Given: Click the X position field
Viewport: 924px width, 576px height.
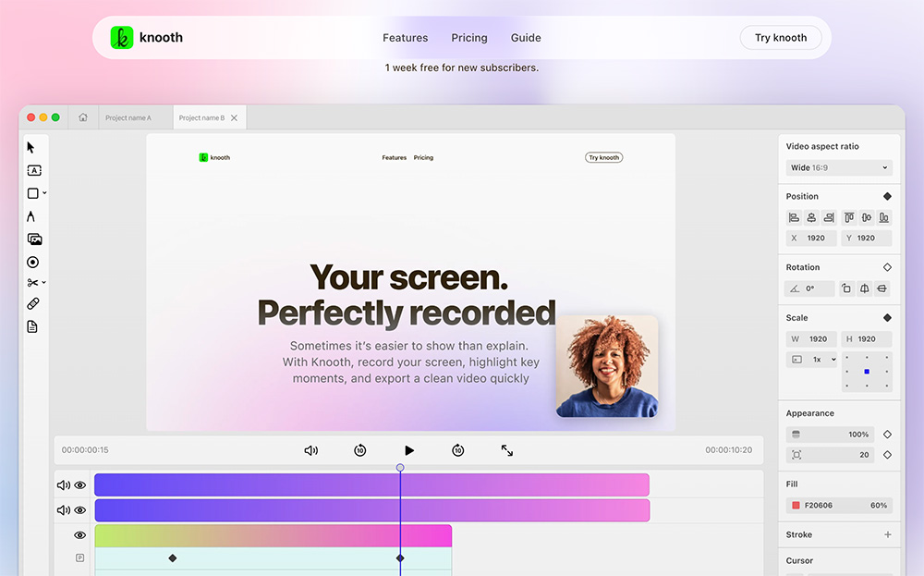Looking at the screenshot, I should coord(811,239).
